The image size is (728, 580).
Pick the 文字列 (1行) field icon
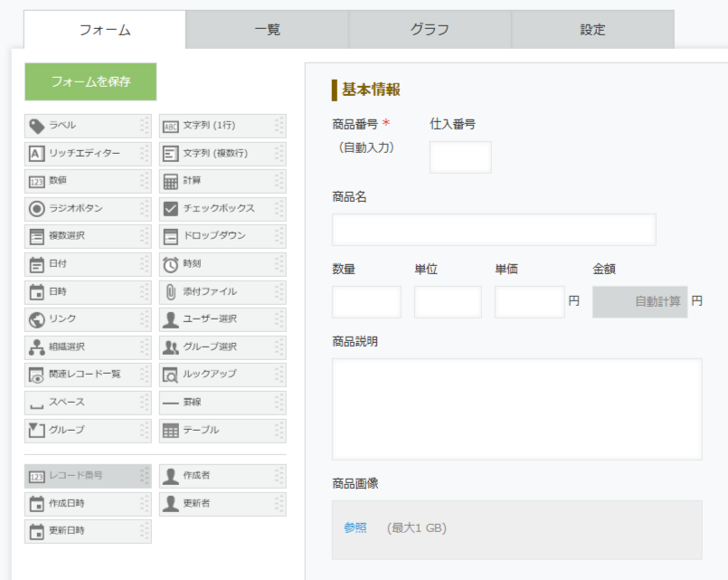pyautogui.click(x=170, y=127)
